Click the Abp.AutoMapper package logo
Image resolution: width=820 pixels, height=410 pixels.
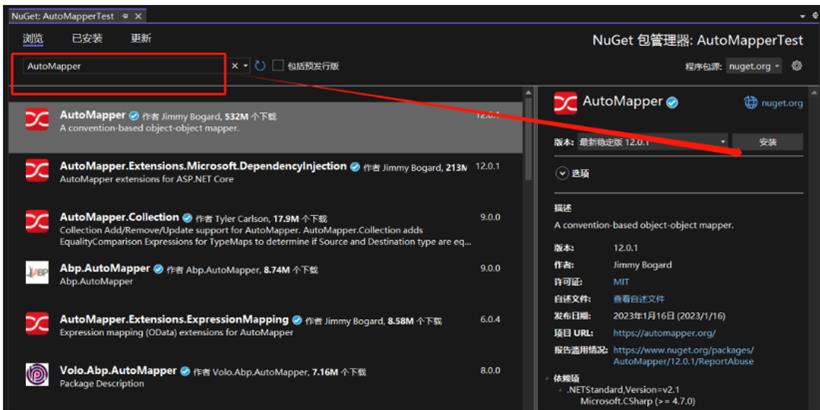coord(37,272)
